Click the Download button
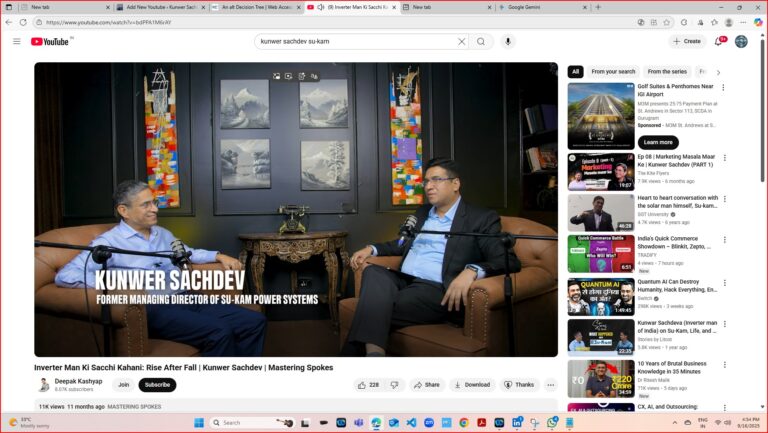The image size is (768, 433). (472, 385)
